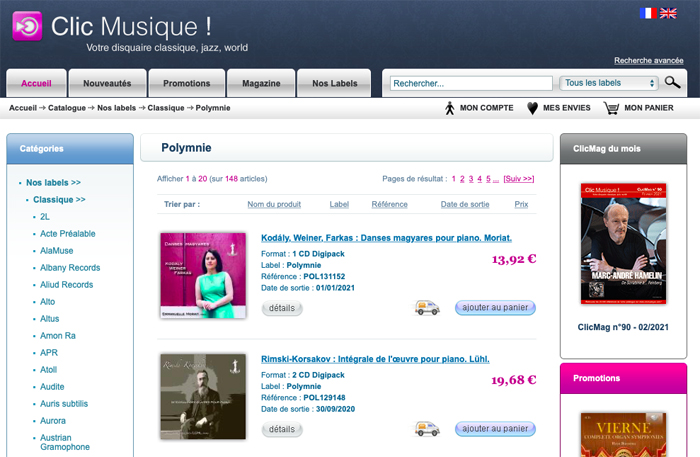Screen dimensions: 700x457
Task: Sort results by Référence
Action: coord(389,204)
